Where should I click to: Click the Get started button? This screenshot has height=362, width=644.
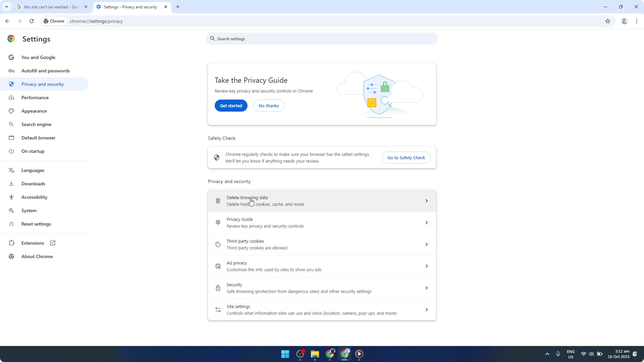[231, 106]
